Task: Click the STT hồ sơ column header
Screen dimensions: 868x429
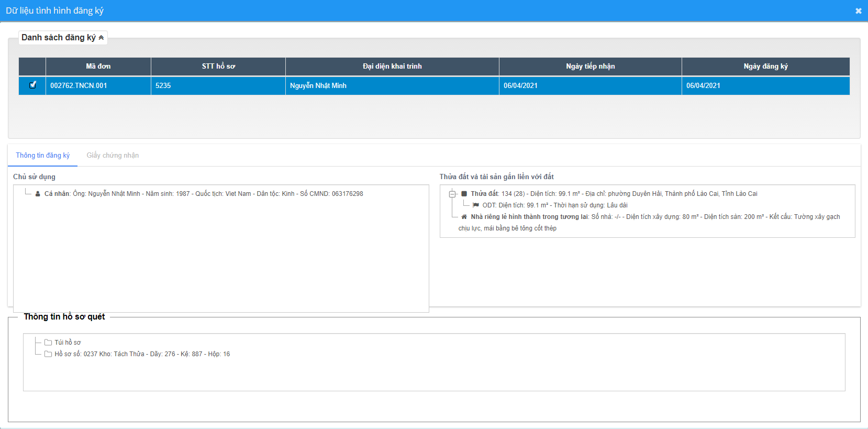Action: pos(218,67)
